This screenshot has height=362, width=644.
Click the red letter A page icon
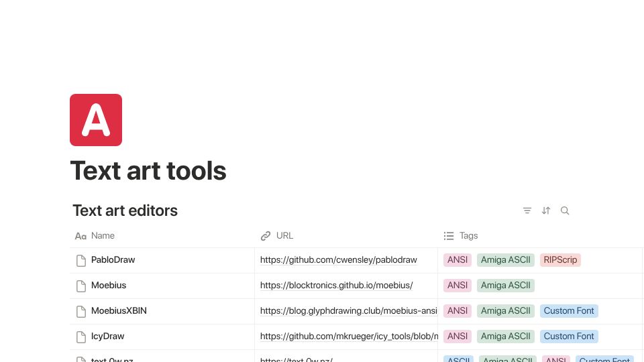coord(96,120)
